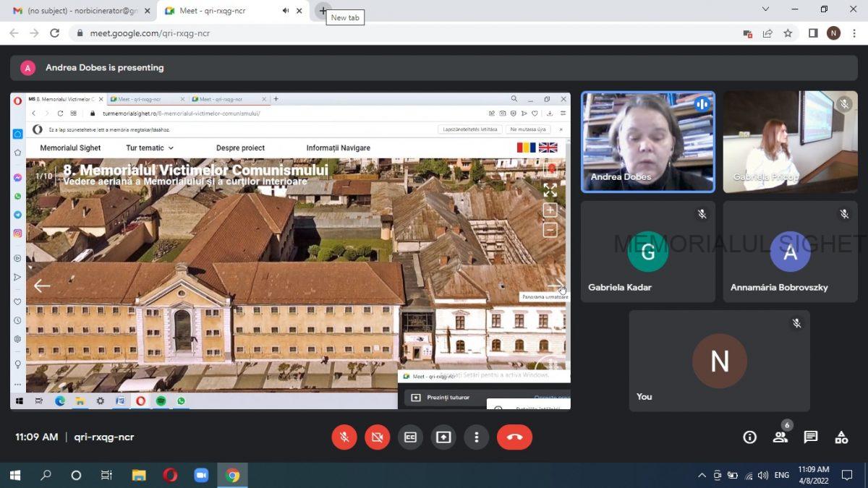
Task: Bookmark this page with the star icon
Action: point(788,33)
